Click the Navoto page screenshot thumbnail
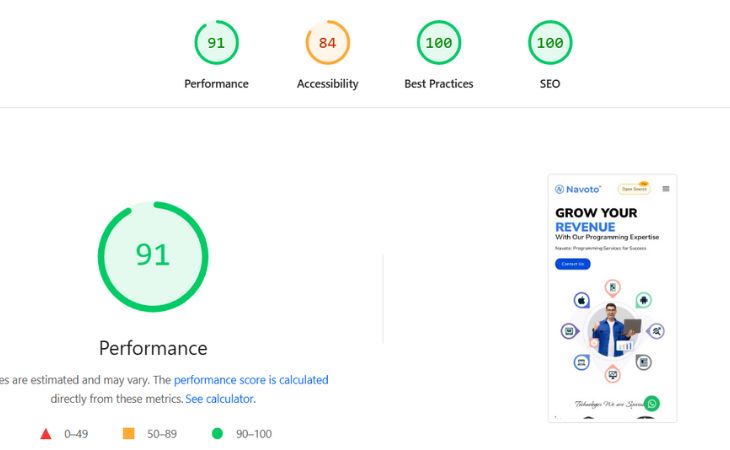This screenshot has height=450, width=730. 613,298
